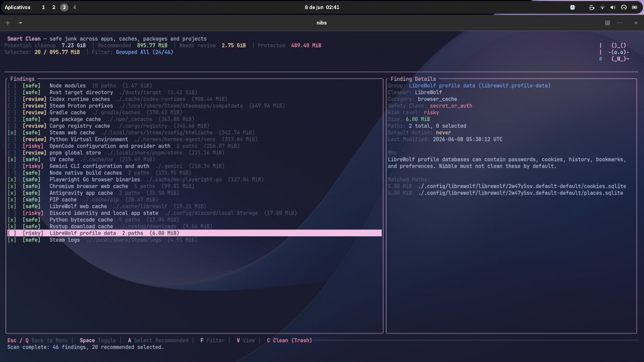
Task: Select Cargo registry cache row
Action: [x=194, y=126]
